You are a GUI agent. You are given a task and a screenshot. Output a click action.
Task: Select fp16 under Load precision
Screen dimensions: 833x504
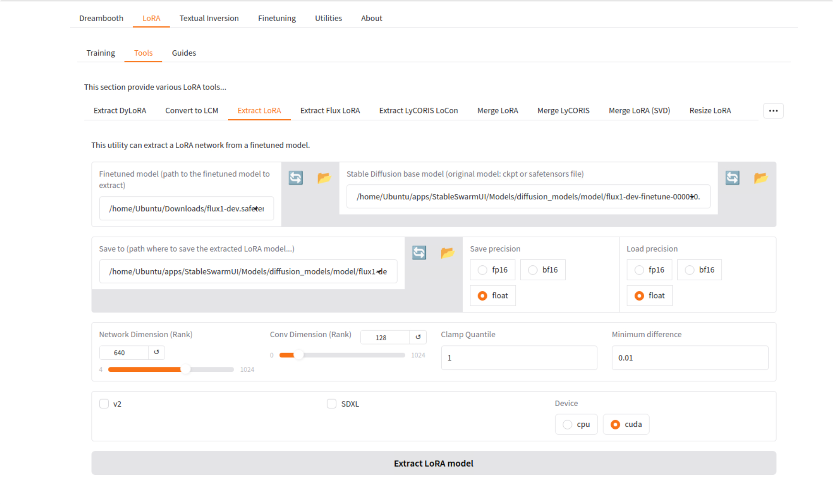(649, 270)
